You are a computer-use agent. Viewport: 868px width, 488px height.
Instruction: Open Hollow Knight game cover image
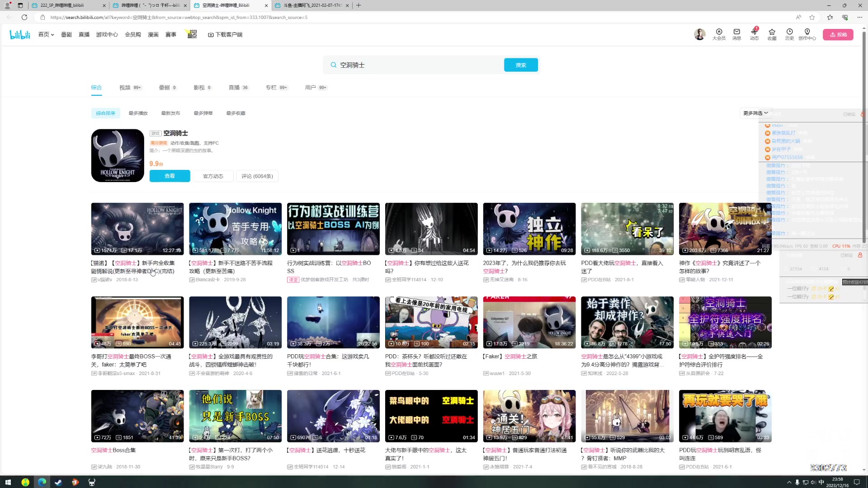[x=118, y=155]
